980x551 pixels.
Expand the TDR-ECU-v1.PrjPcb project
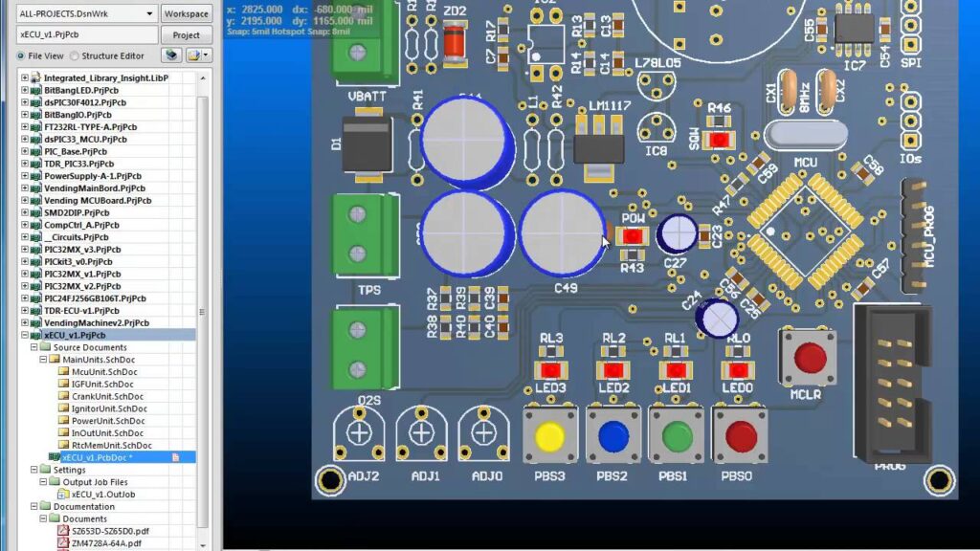(25, 311)
